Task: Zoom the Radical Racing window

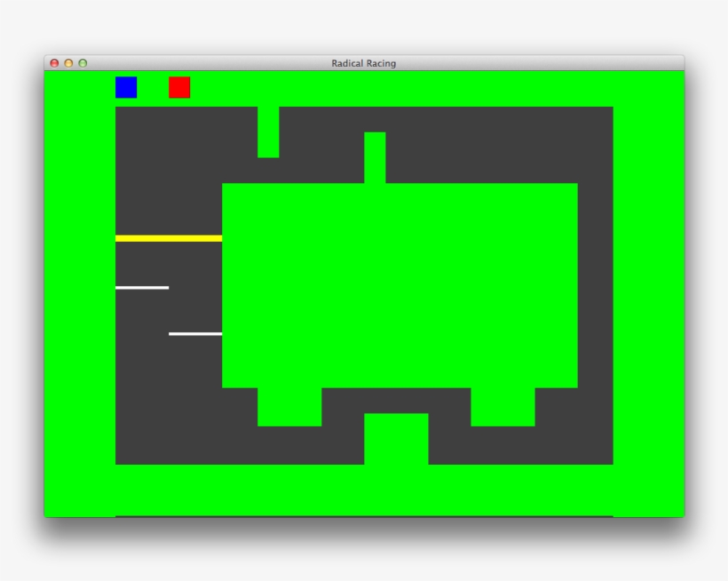Action: 83,63
